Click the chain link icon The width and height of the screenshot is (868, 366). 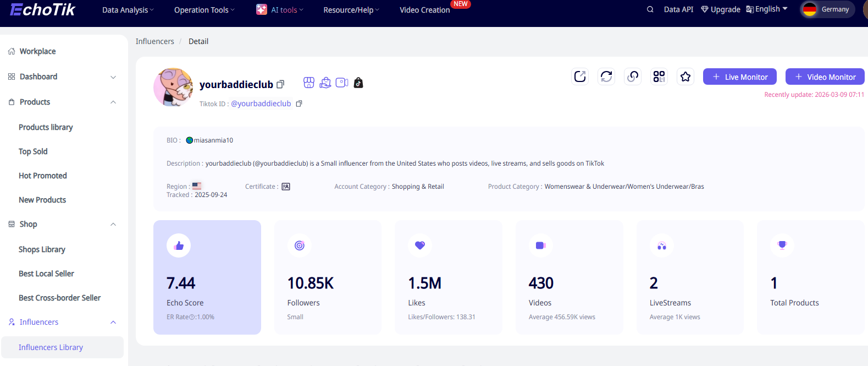coord(633,77)
